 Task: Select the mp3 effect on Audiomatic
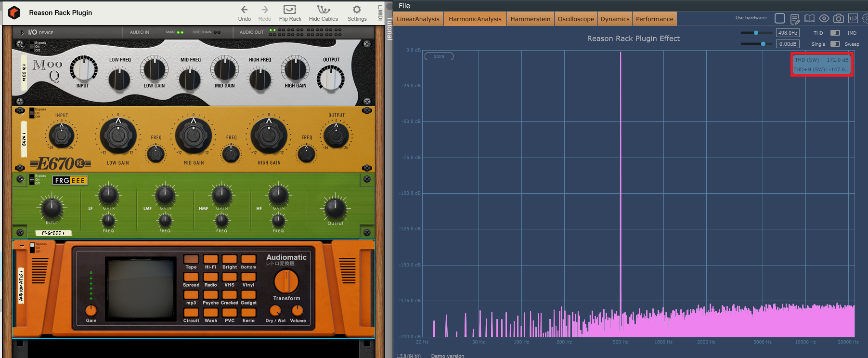coord(191,295)
